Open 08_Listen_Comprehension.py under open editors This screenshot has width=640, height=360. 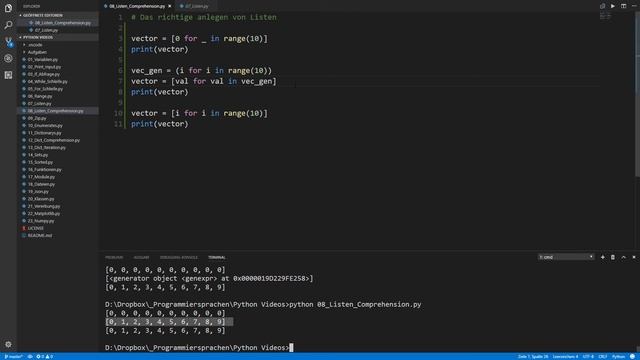click(58, 23)
